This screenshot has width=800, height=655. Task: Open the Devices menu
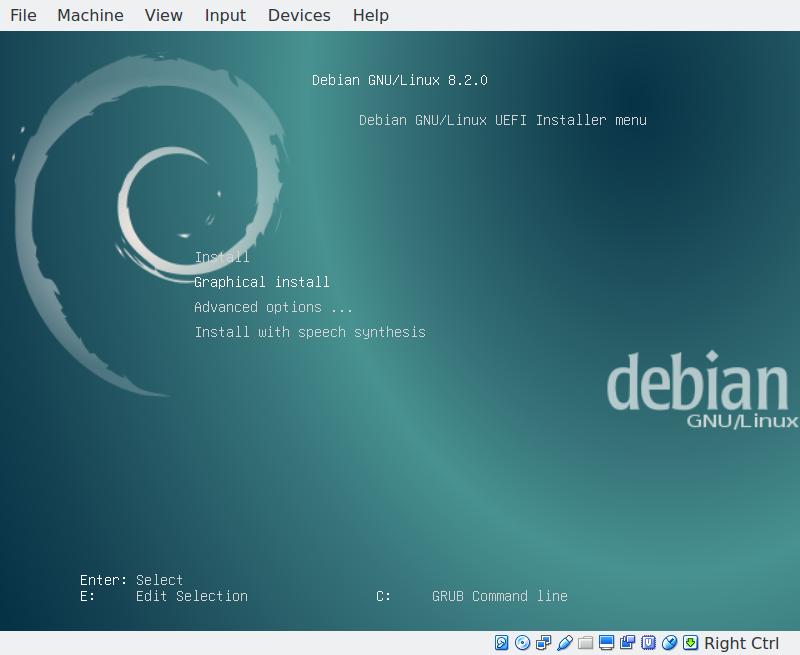tap(299, 15)
